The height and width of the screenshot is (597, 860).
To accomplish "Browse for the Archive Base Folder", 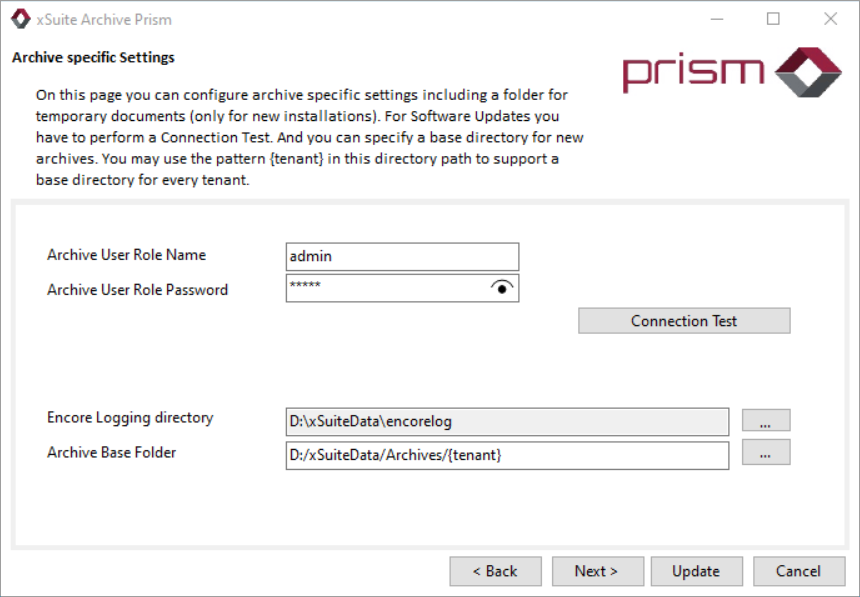I will click(x=765, y=453).
